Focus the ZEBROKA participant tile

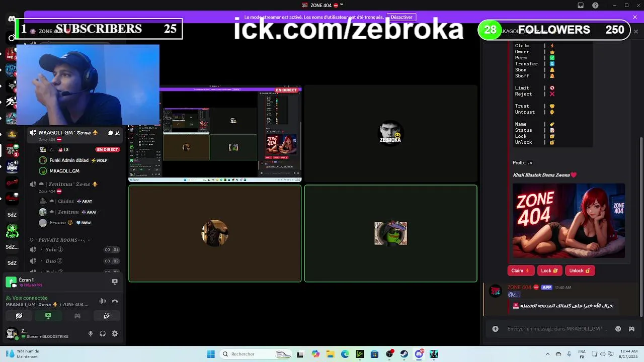(390, 133)
